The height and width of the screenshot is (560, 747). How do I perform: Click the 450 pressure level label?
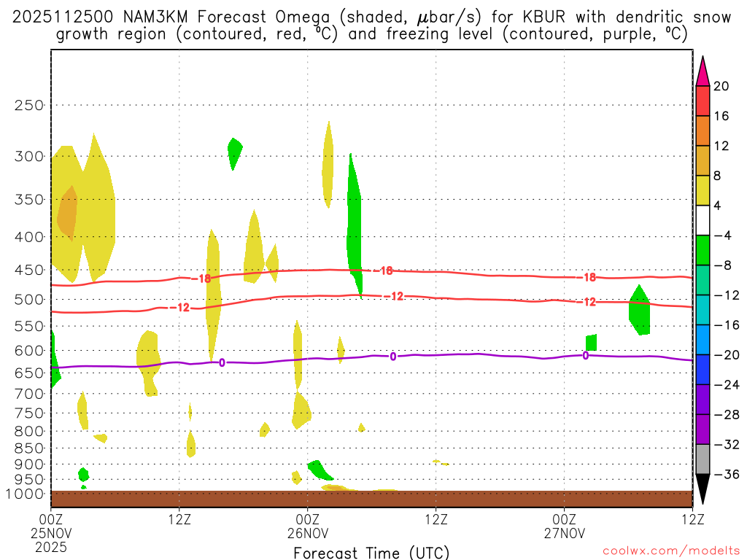click(x=29, y=270)
